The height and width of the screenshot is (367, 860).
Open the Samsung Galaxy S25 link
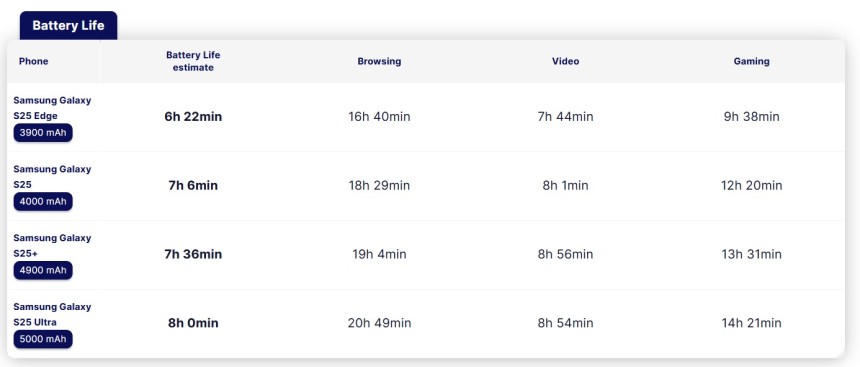(x=52, y=177)
